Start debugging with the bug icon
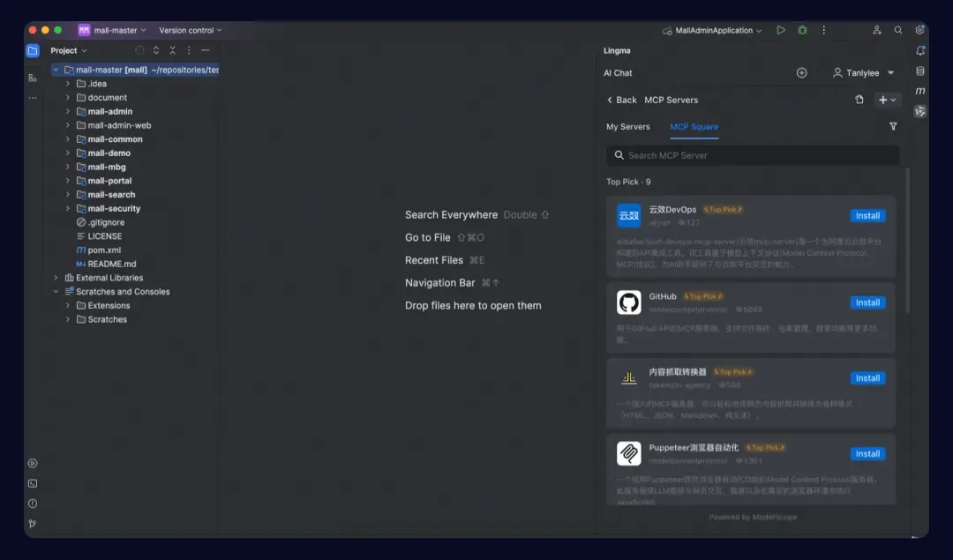 [802, 30]
